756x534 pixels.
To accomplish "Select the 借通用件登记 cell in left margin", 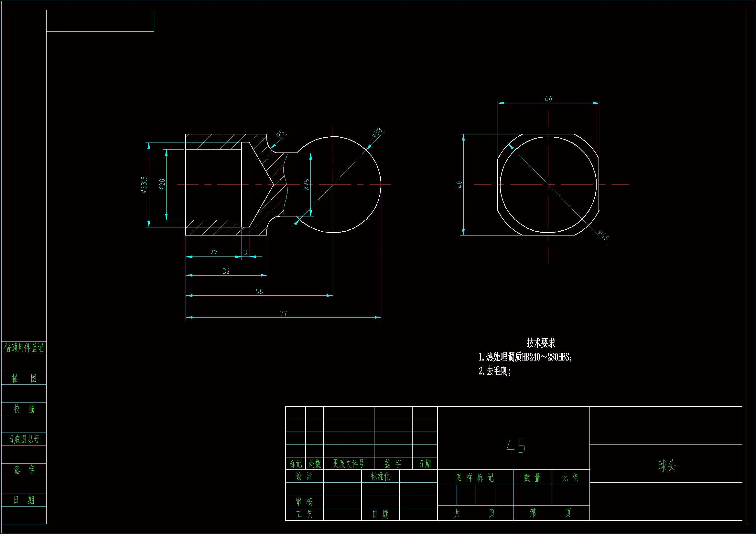I will click(24, 348).
